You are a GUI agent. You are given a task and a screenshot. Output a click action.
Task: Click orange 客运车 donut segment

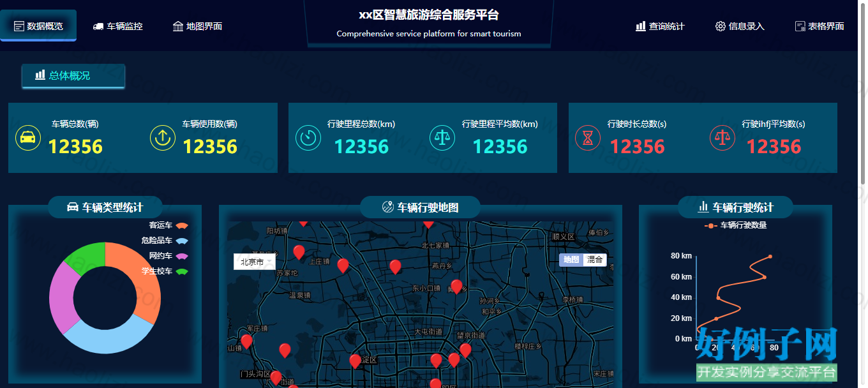(x=144, y=274)
